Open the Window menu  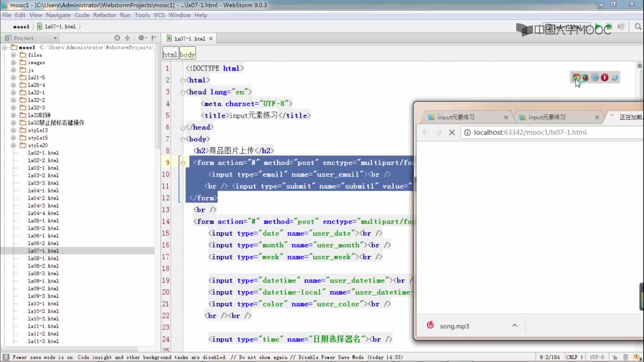click(179, 15)
